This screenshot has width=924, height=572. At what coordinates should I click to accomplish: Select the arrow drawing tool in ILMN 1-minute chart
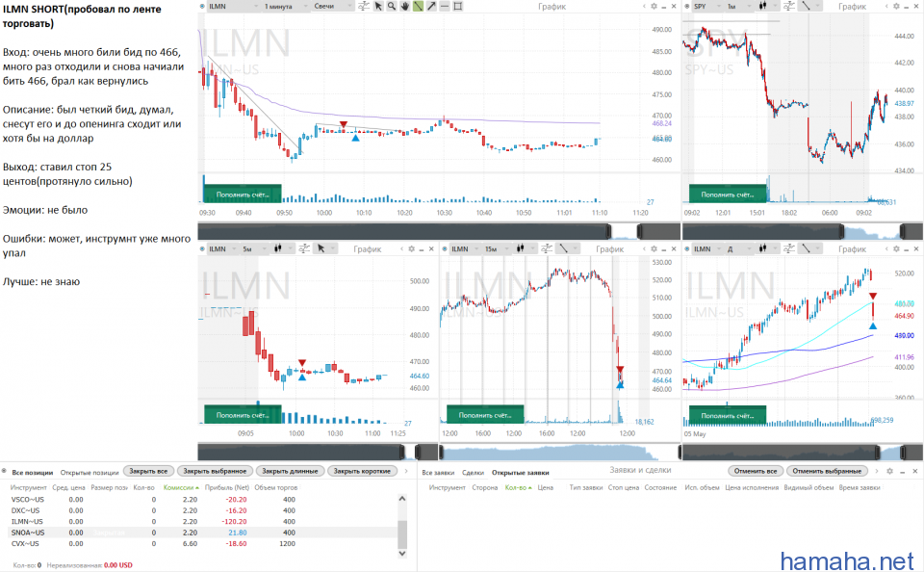click(x=431, y=6)
